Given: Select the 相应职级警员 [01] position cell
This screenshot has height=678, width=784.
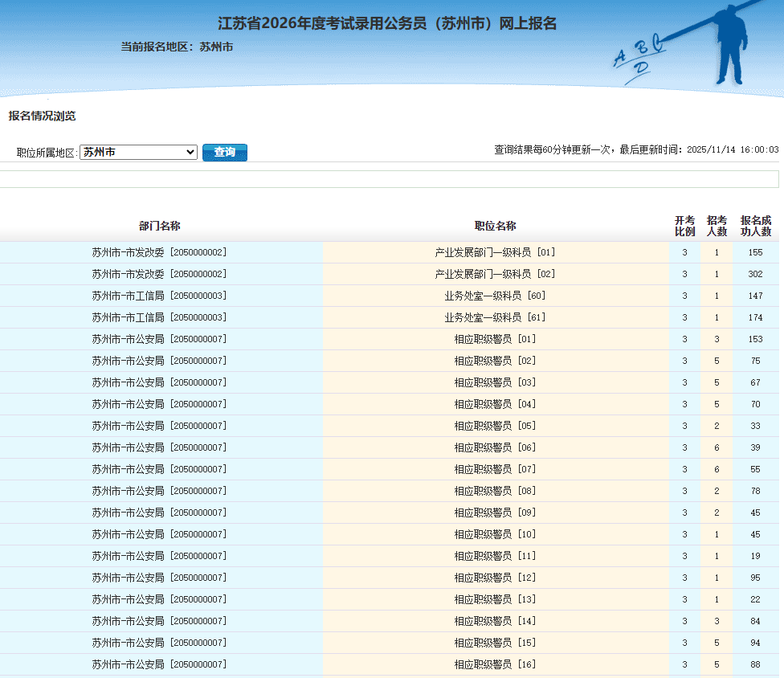Looking at the screenshot, I should 495,339.
